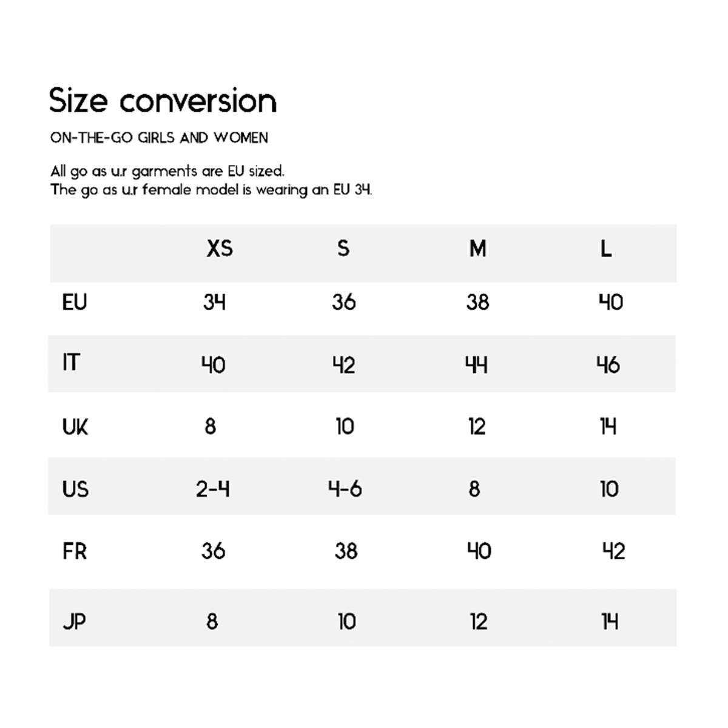Select the XS column header

[x=220, y=248]
